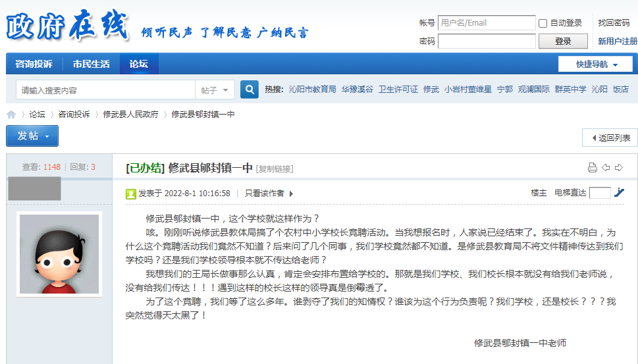Screen dimensions: 638x364
Task: Click the home icon in breadcrumb
Action: click(x=11, y=115)
